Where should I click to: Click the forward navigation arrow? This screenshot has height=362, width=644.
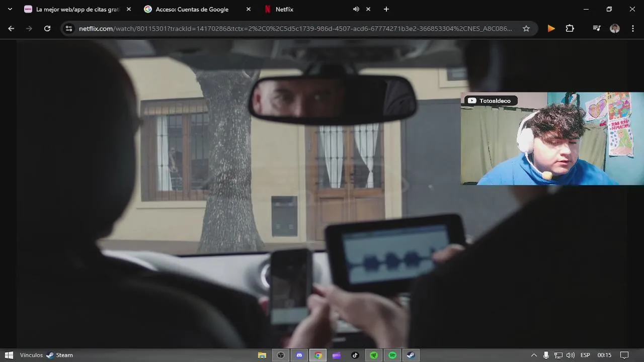click(29, 29)
